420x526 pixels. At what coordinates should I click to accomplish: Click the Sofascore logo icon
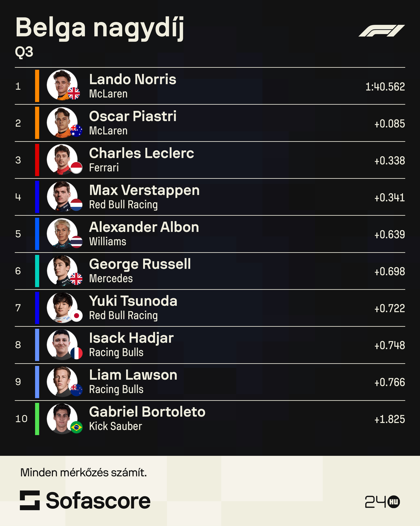(30, 500)
